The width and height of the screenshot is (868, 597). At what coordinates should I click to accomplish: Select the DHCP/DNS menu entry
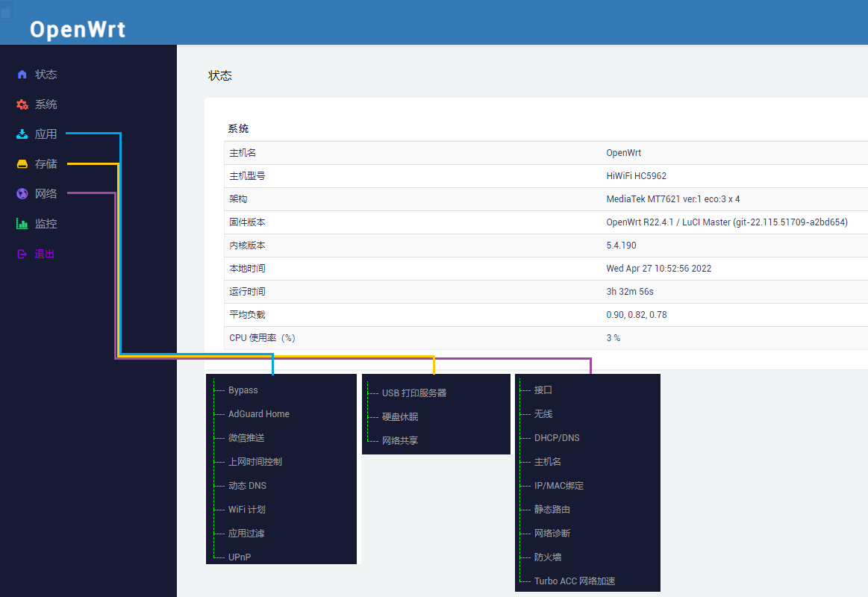(x=556, y=437)
